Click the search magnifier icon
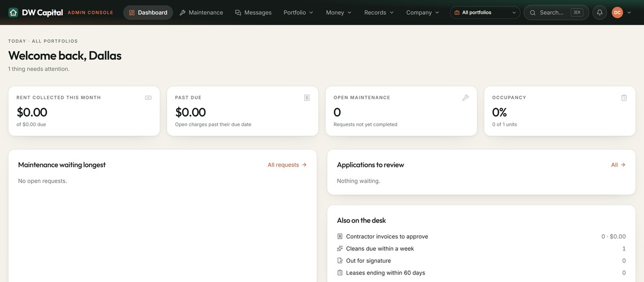 pos(533,12)
